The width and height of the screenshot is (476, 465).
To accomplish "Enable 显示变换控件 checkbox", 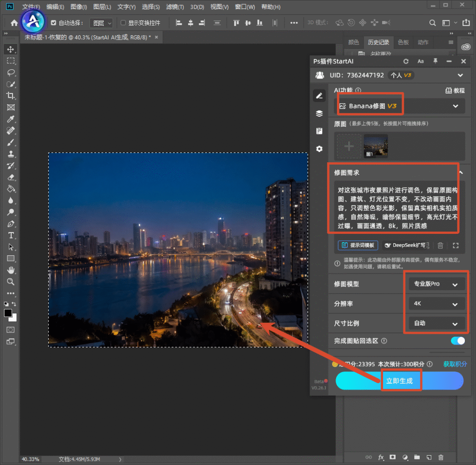I will click(123, 23).
